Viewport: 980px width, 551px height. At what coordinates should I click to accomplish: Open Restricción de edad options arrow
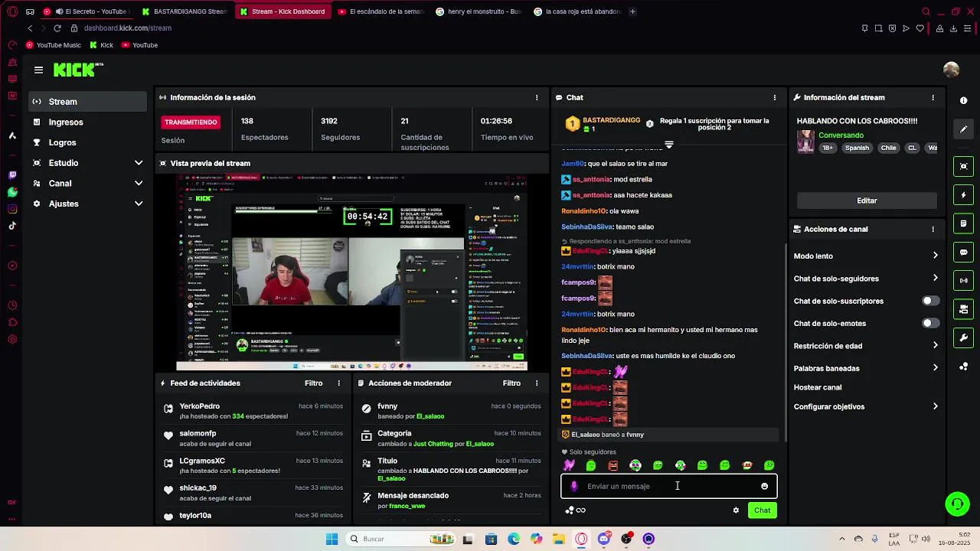click(935, 346)
